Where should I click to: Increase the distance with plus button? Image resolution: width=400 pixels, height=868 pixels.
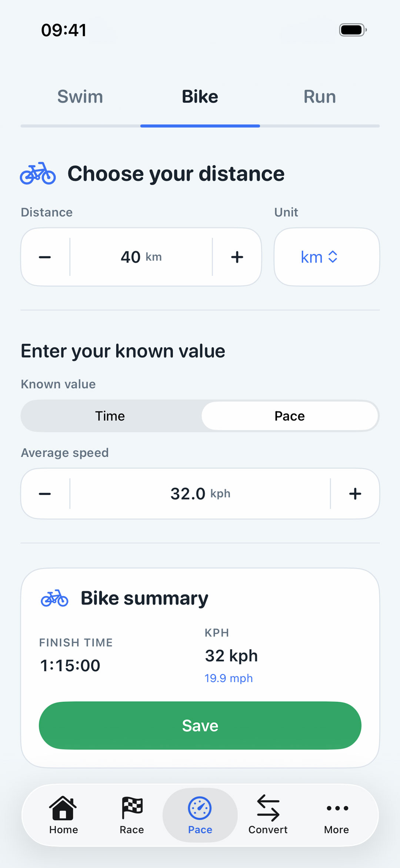(x=237, y=257)
